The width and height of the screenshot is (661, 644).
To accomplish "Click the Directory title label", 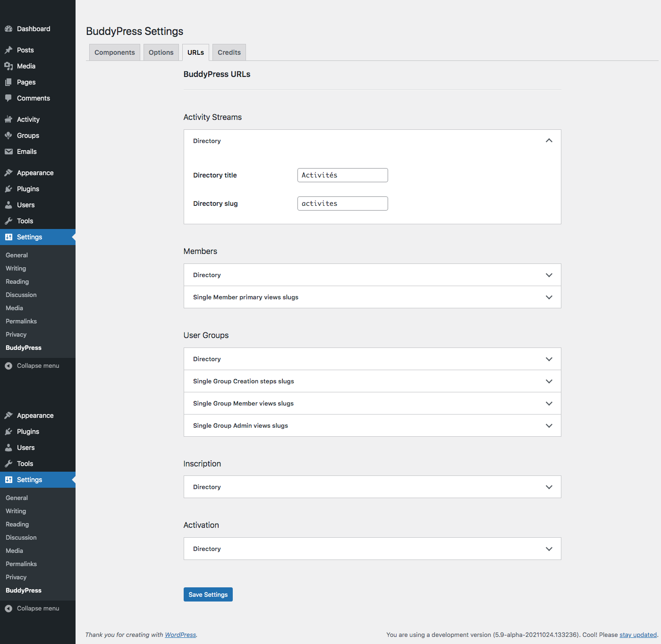I will [x=215, y=175].
